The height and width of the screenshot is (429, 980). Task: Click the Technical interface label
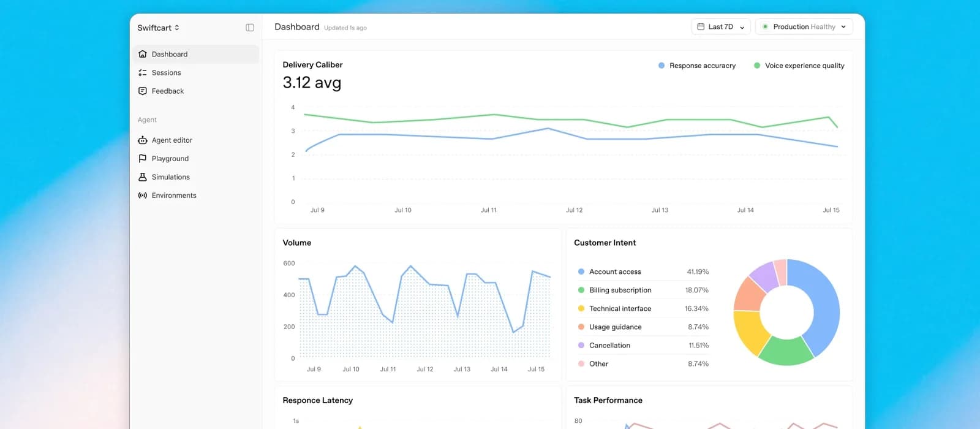point(620,308)
